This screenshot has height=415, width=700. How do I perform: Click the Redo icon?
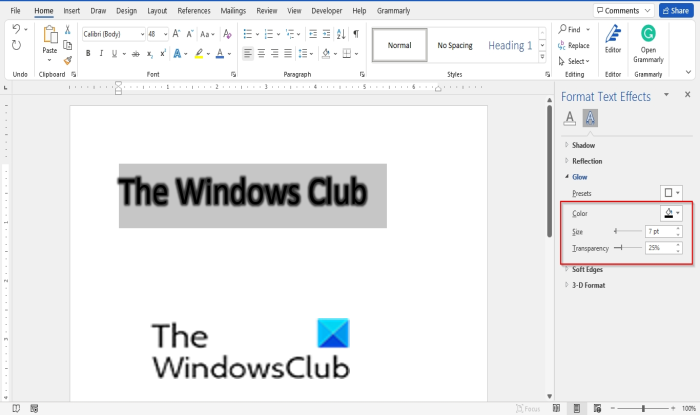click(16, 45)
